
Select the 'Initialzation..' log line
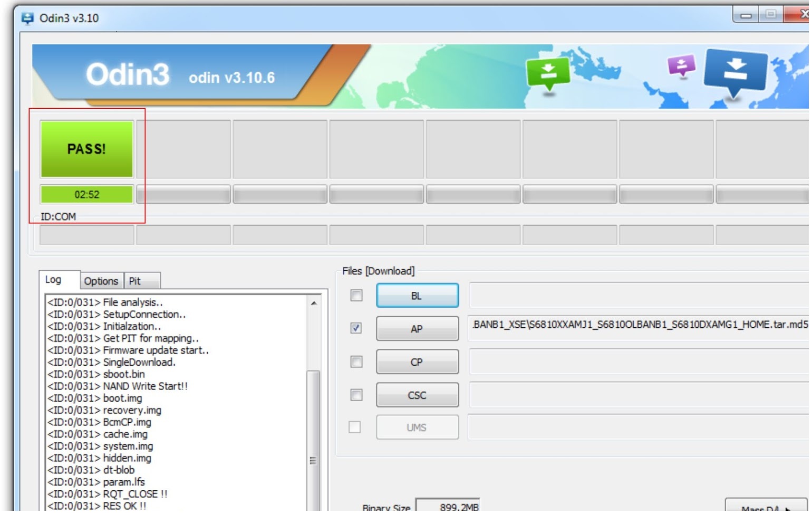(x=104, y=327)
